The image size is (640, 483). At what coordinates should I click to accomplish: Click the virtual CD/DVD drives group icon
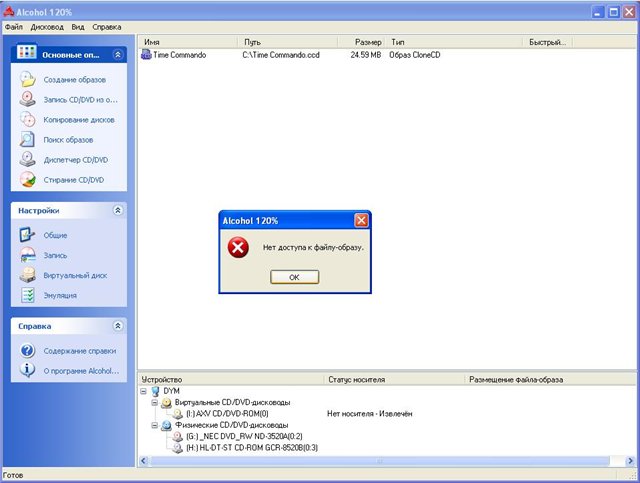point(166,403)
